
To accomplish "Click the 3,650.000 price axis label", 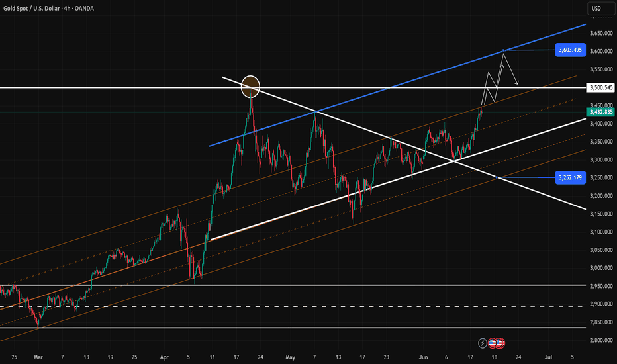I will coord(601,34).
